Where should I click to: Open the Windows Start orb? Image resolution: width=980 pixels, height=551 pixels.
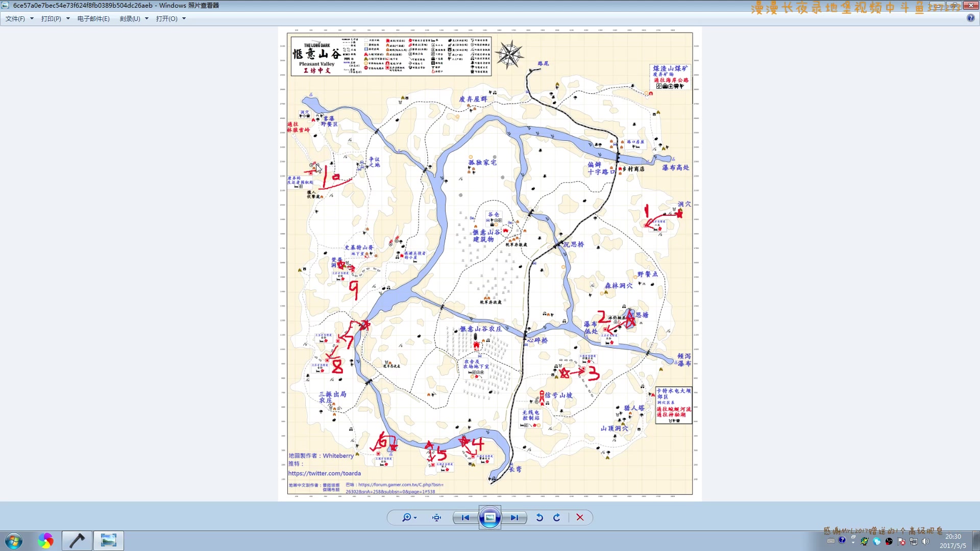click(14, 540)
